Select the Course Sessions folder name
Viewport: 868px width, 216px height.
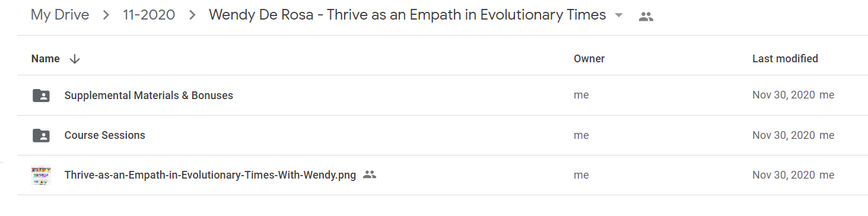pos(105,135)
